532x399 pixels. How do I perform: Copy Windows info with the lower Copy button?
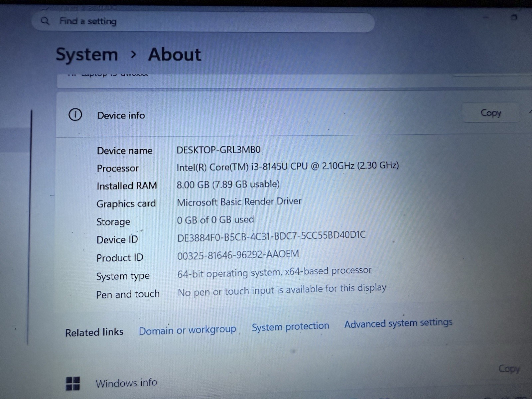pos(509,368)
